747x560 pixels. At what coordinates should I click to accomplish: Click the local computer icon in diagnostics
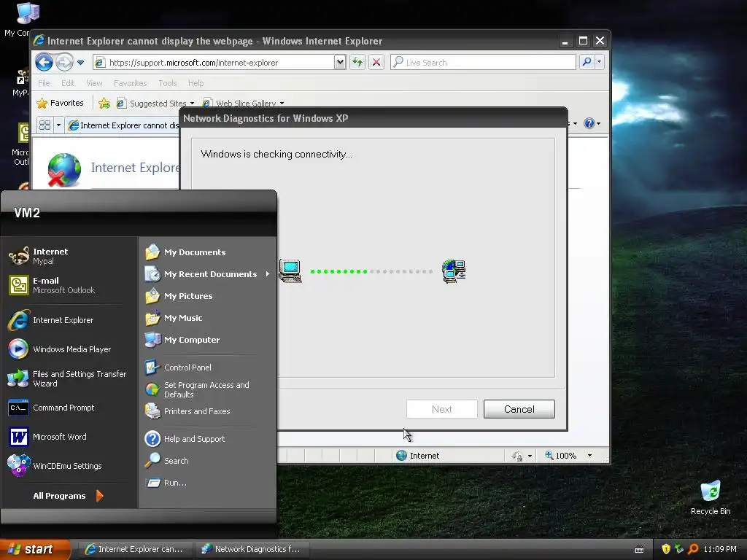coord(290,271)
